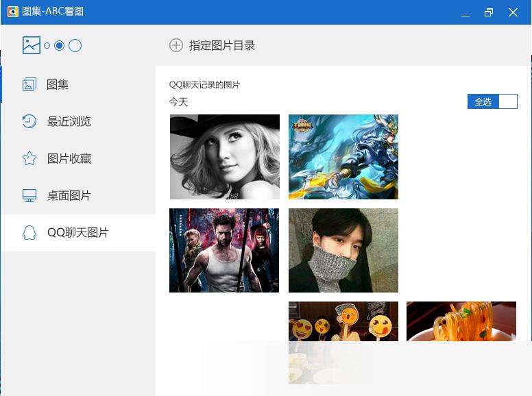Close the ABC看图 window
Screen dimensions: 532x396
pyautogui.click(x=513, y=12)
